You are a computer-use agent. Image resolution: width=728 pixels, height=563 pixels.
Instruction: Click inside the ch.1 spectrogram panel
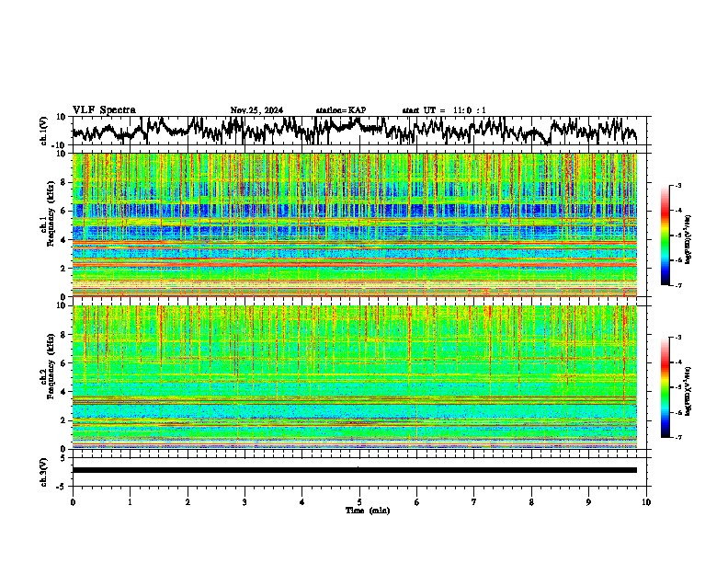point(354,224)
